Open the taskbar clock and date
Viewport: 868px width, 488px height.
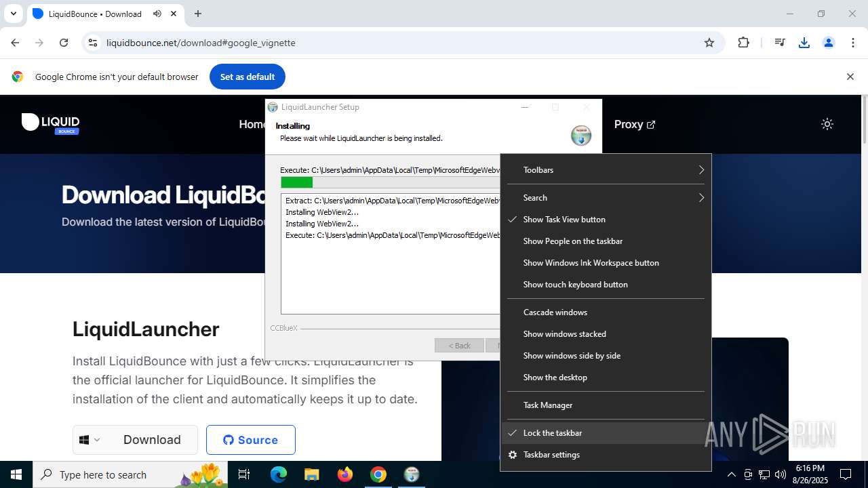(810, 474)
